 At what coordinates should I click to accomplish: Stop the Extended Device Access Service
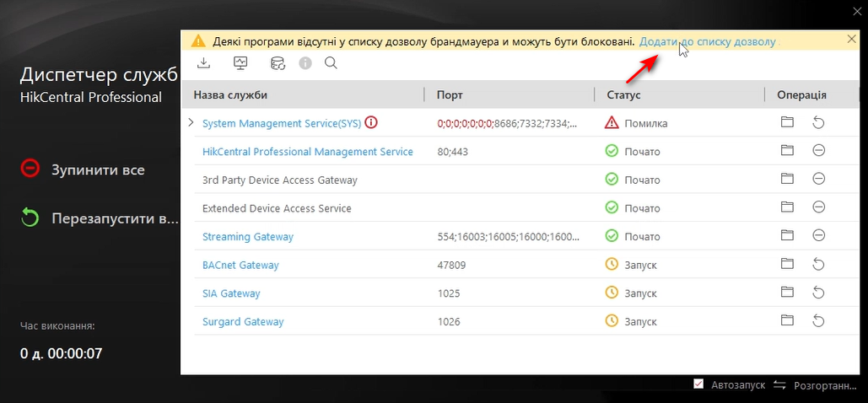818,207
